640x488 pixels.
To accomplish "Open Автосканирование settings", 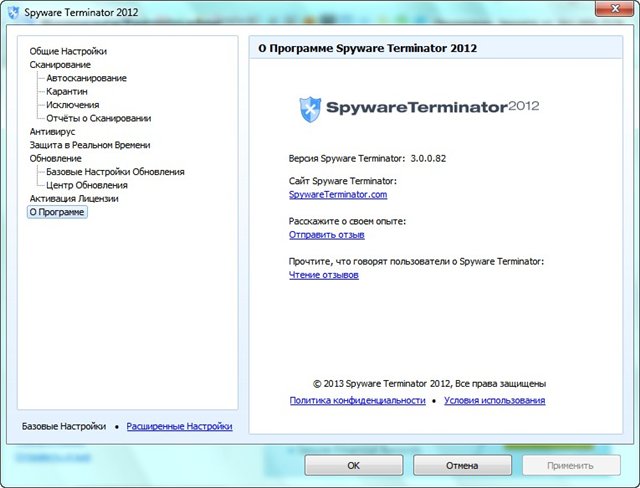I will (x=87, y=78).
